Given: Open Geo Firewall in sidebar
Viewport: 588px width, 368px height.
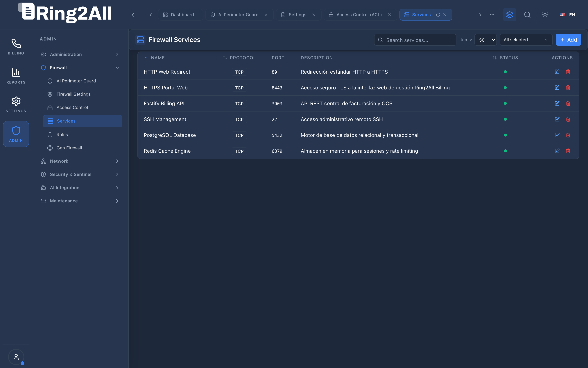Looking at the screenshot, I should click(x=82, y=148).
